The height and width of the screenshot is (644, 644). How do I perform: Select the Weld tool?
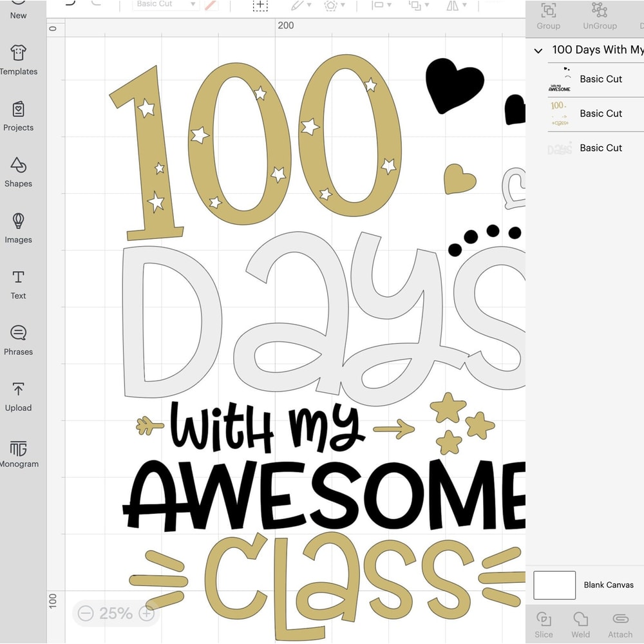point(580,623)
